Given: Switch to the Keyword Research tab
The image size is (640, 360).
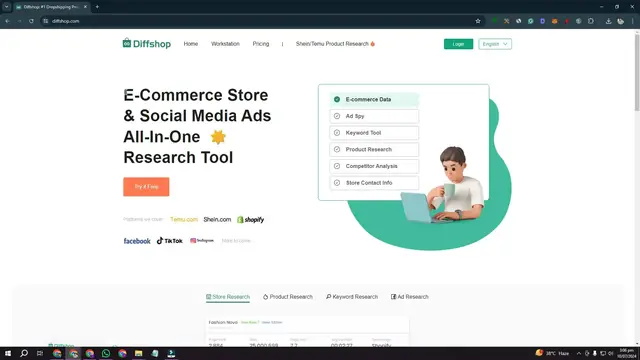Looking at the screenshot, I should tap(352, 297).
